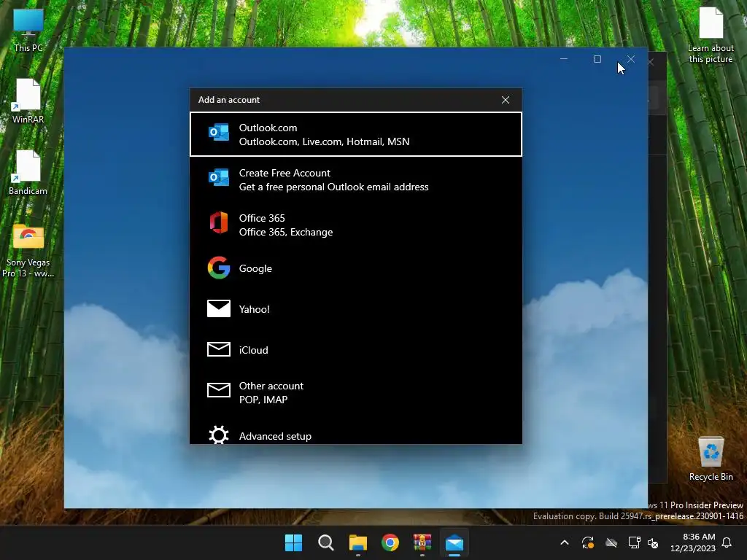Image resolution: width=747 pixels, height=560 pixels.
Task: Open network status tray icon
Action: 634,542
